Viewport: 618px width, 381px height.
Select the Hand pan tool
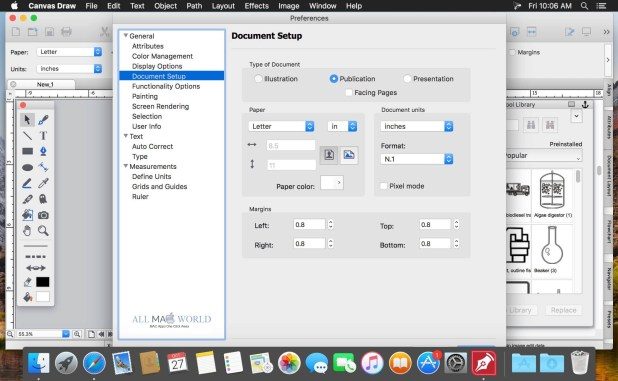point(27,231)
